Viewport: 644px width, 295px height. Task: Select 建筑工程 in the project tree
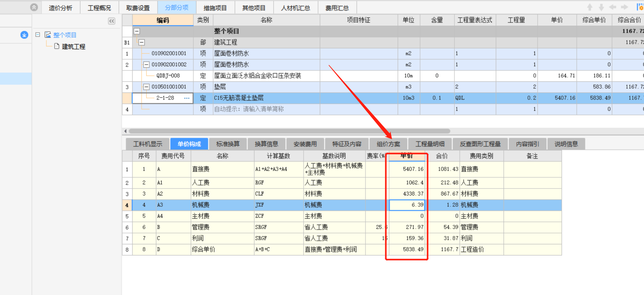73,46
